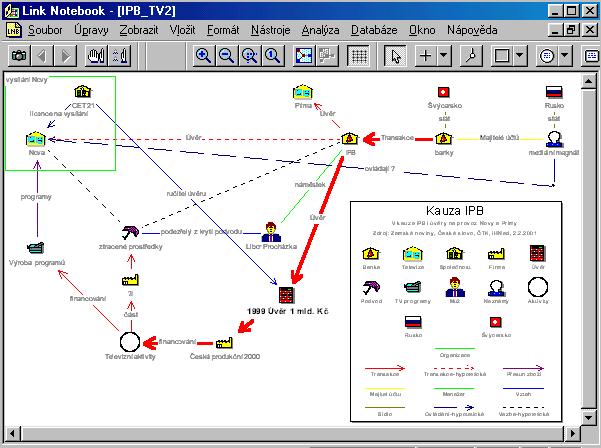The height and width of the screenshot is (448, 601).
Task: Click the 'ovládají ?' link label
Action: click(x=379, y=169)
